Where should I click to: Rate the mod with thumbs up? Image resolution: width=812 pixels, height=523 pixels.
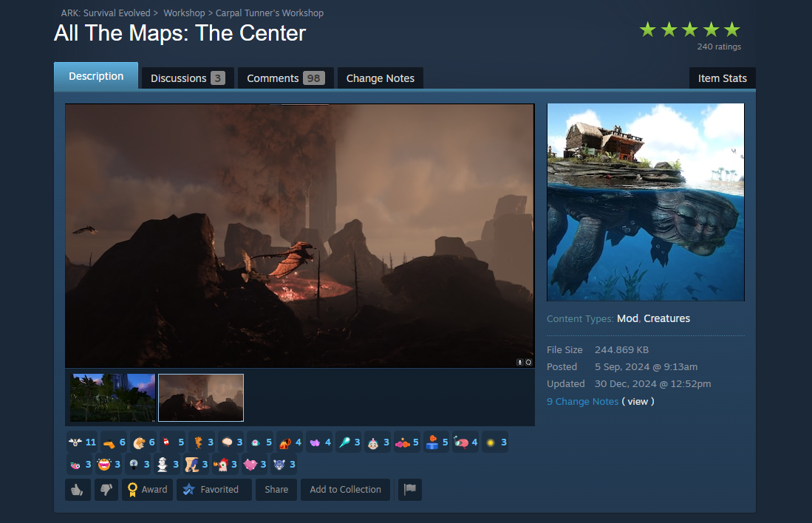point(78,489)
